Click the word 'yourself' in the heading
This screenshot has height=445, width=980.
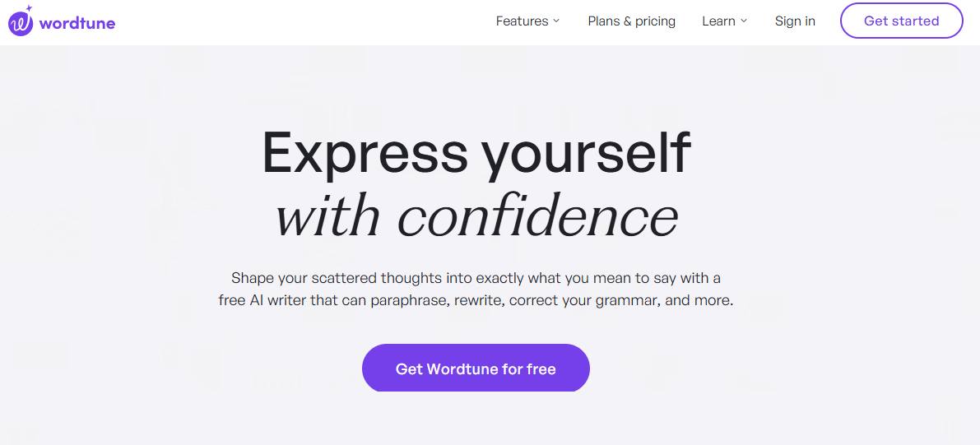[x=588, y=153]
